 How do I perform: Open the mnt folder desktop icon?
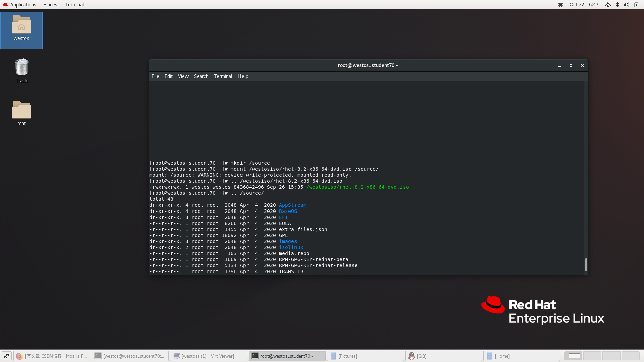(x=21, y=113)
